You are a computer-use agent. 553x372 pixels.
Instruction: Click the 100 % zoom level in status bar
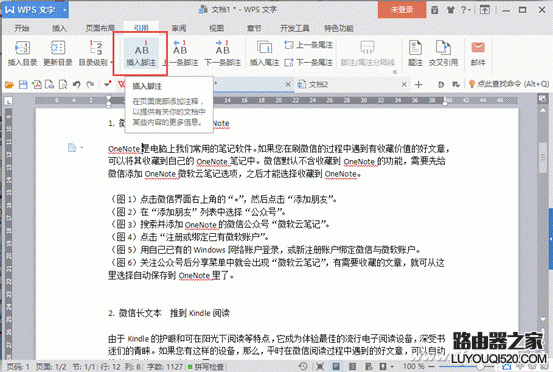414,367
